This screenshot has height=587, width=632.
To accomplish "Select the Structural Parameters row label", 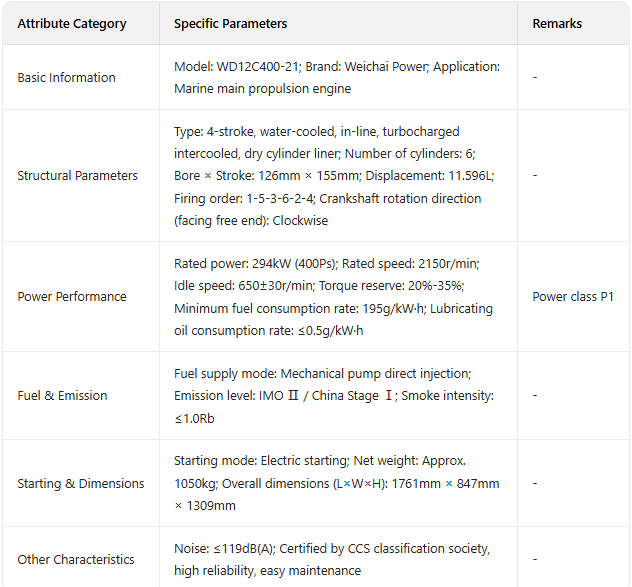I will point(77,175).
